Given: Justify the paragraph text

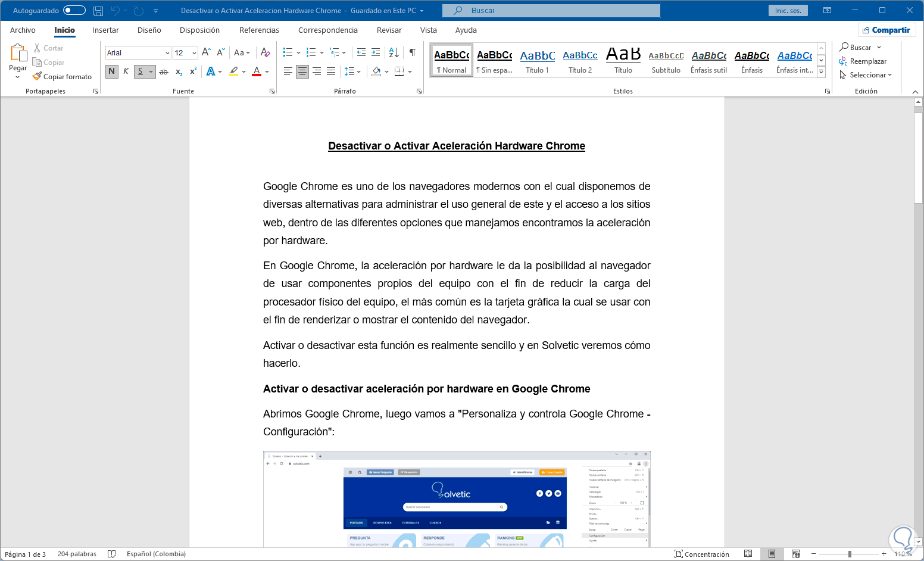Looking at the screenshot, I should point(331,71).
